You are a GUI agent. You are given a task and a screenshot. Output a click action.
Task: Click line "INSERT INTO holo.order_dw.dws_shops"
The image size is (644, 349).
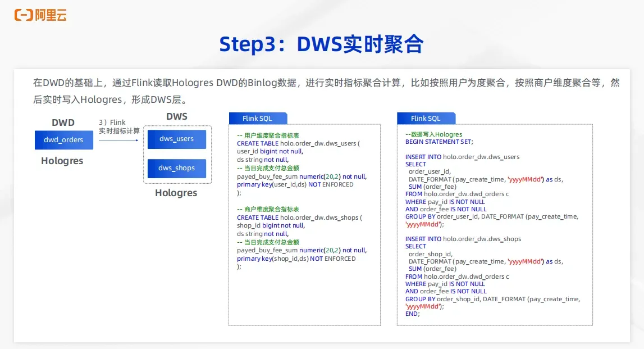[x=463, y=239]
